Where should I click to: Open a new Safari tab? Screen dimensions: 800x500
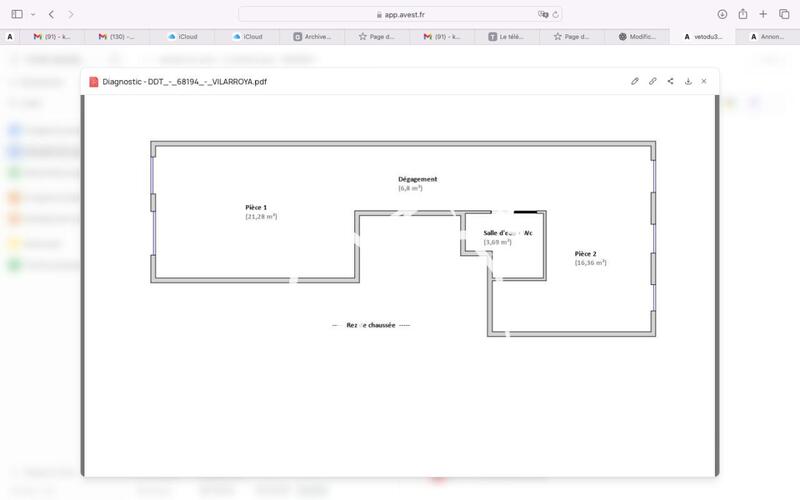point(764,14)
